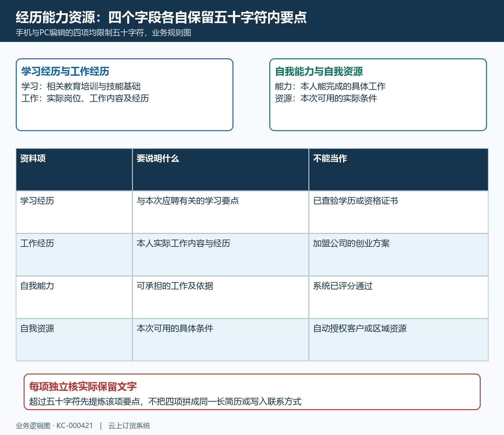Click cell 已查验学历或资格证书
This screenshot has height=435, width=504.
tap(398, 212)
